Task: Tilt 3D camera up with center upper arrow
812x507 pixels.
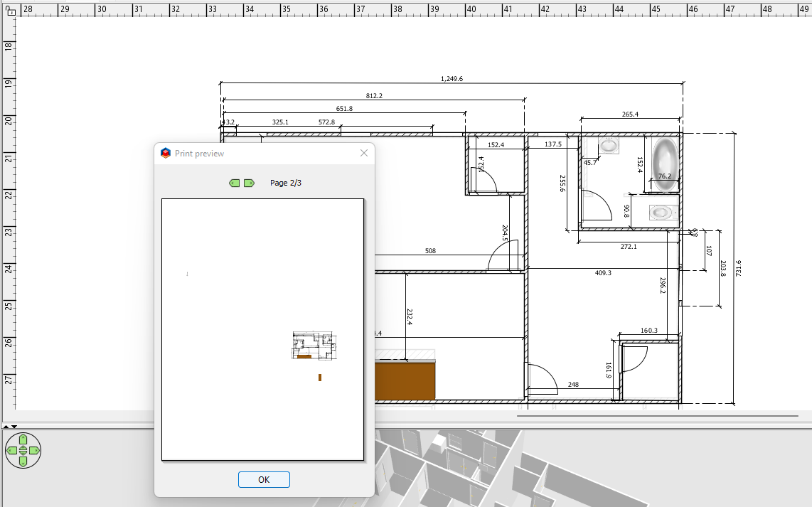Action: [x=23, y=448]
